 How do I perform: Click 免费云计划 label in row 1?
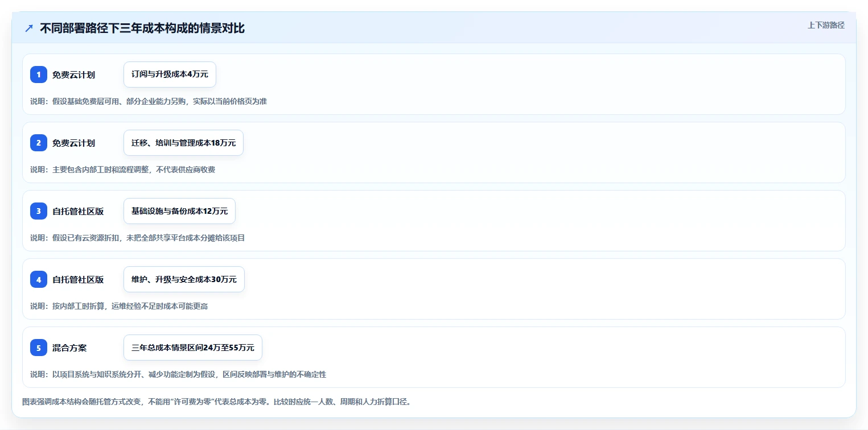[x=73, y=75]
